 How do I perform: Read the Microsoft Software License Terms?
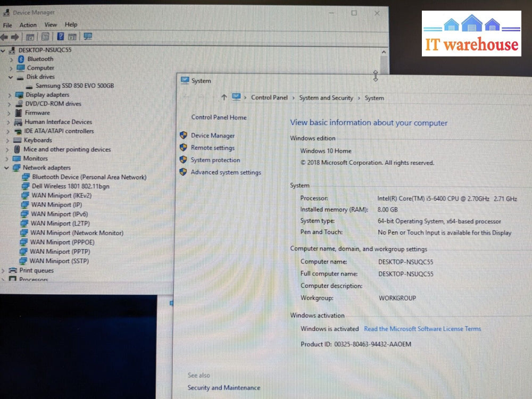coord(422,329)
